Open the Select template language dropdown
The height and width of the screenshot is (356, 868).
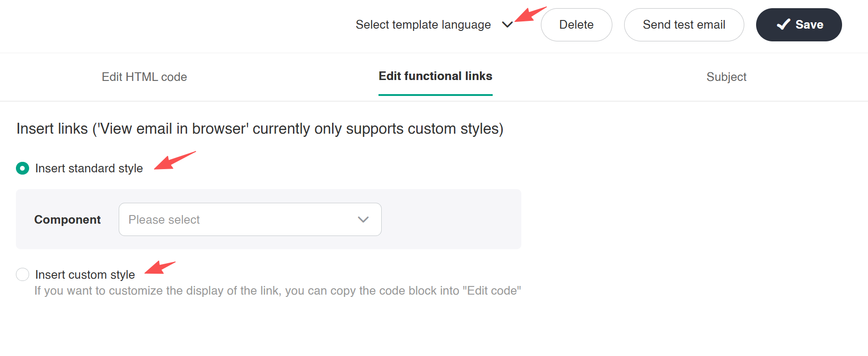click(423, 25)
